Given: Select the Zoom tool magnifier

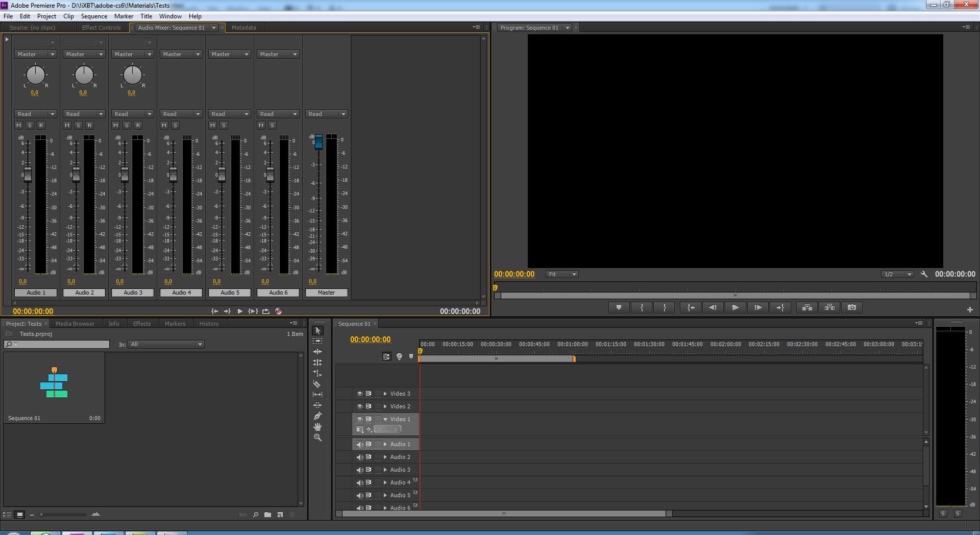Looking at the screenshot, I should tap(317, 437).
